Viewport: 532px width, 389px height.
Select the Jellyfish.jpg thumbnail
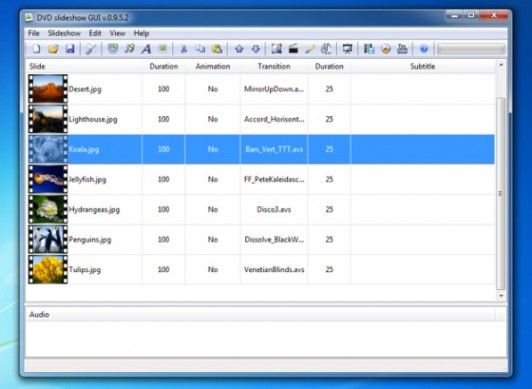pos(48,179)
